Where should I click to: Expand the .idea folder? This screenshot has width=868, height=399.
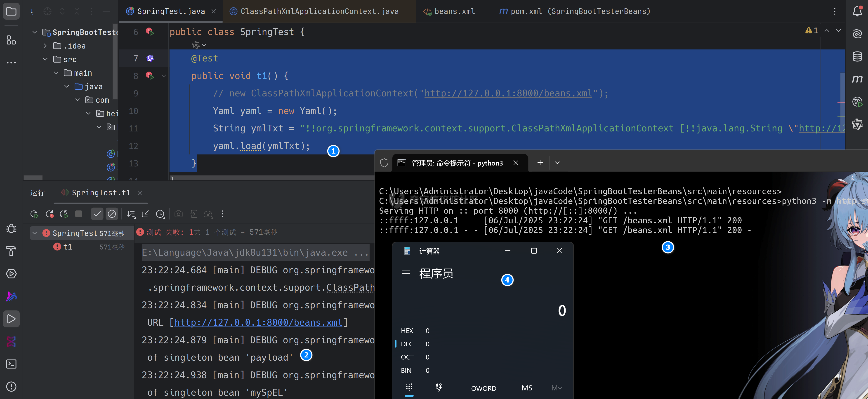coord(45,45)
